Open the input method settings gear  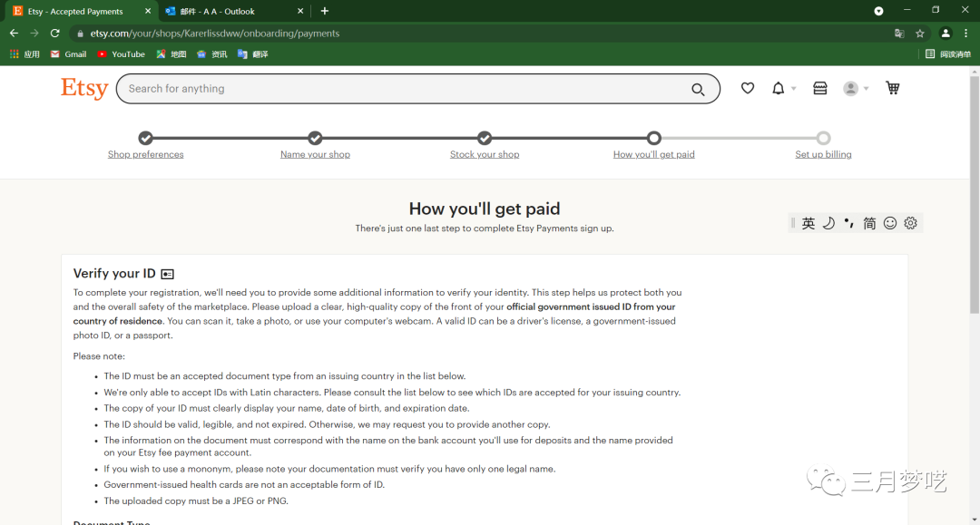pyautogui.click(x=911, y=223)
